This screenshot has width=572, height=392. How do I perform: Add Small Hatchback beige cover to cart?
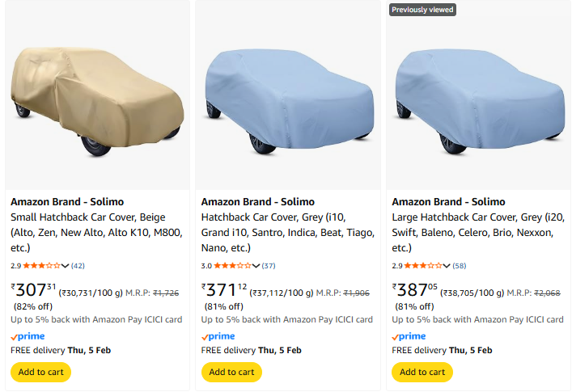(x=40, y=372)
